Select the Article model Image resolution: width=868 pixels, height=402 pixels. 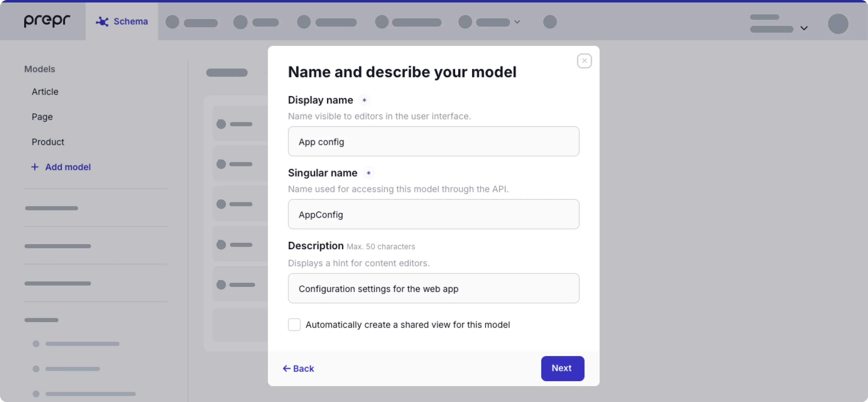click(45, 91)
